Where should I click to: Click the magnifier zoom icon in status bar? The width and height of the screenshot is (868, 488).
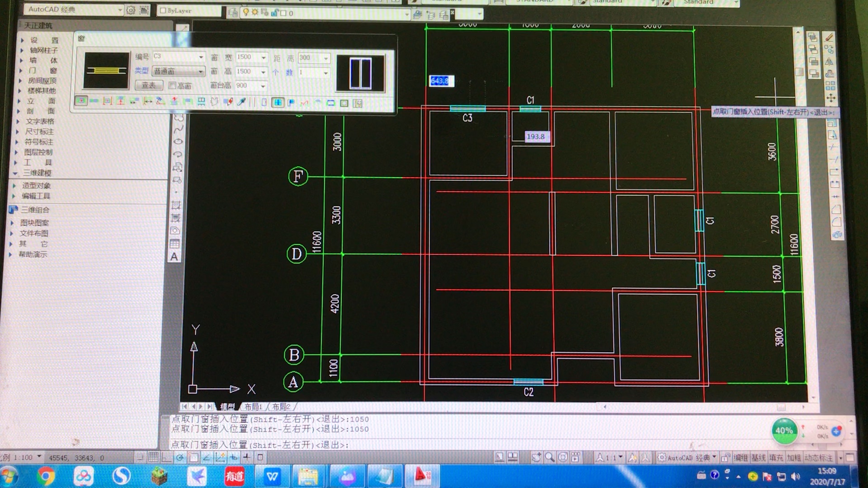(549, 457)
